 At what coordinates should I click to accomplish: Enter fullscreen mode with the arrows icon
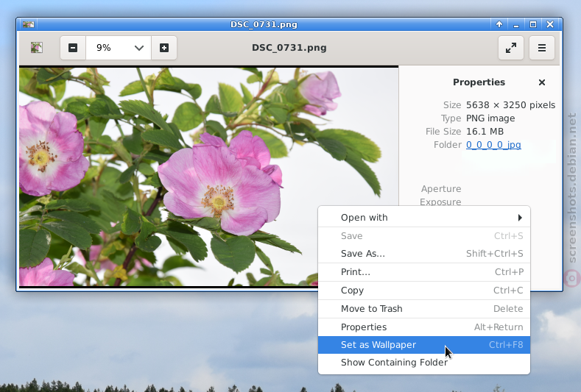[511, 48]
